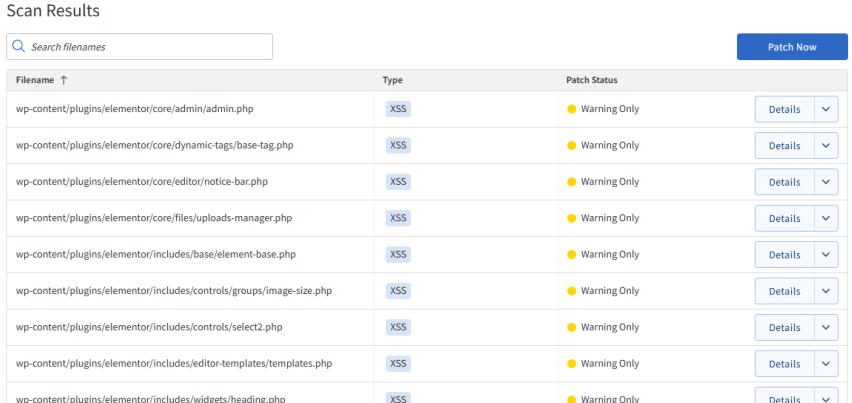Click yellow status dot for base-tag.php row

[572, 146]
